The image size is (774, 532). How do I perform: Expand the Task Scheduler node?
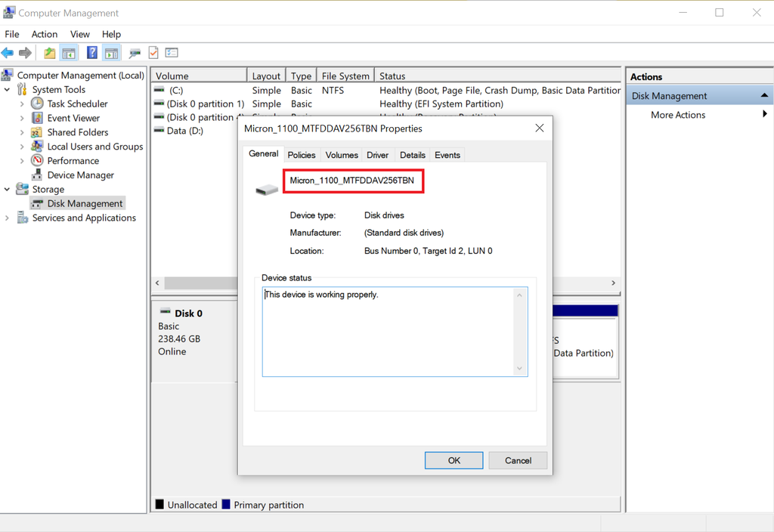pos(22,104)
